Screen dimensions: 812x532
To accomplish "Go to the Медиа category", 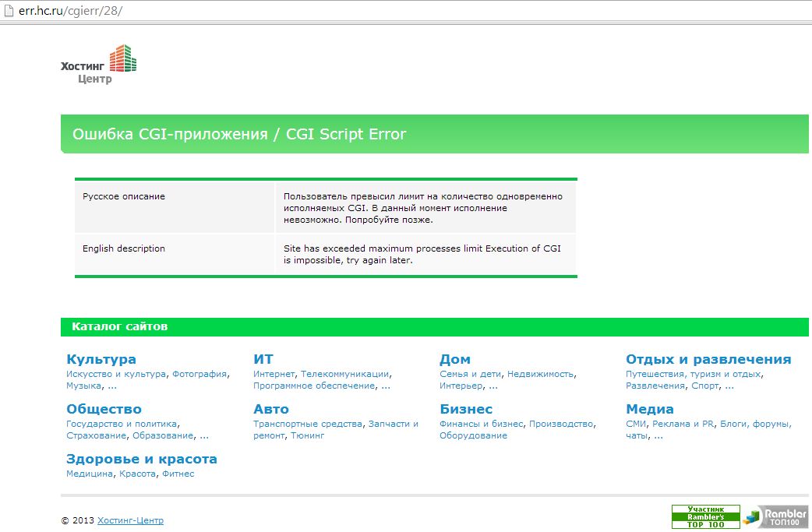I will coord(650,409).
